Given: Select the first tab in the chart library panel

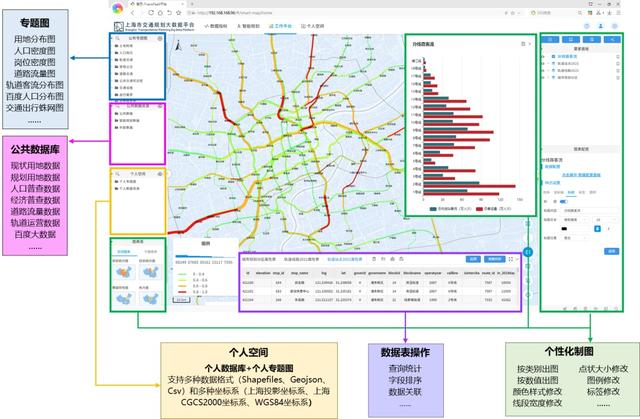Looking at the screenshot, I should click(124, 252).
